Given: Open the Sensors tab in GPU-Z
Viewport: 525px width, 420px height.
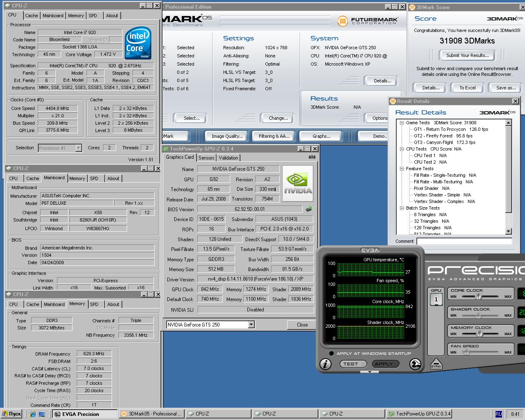Looking at the screenshot, I should coord(206,158).
